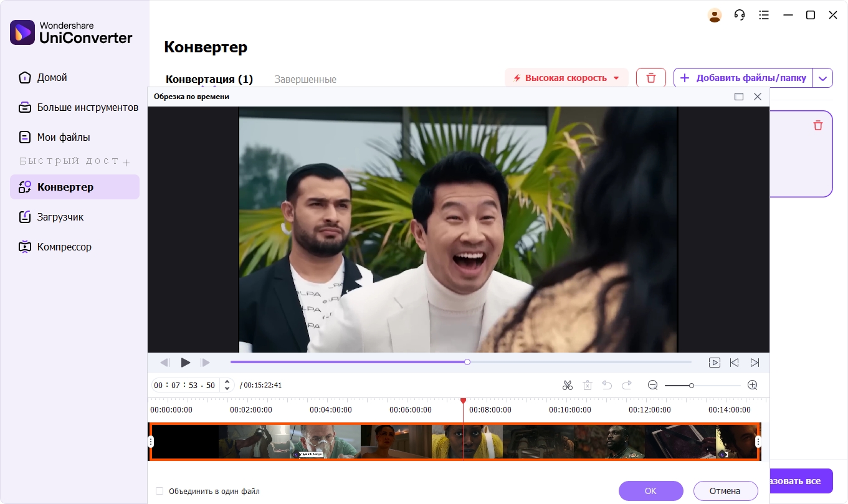Viewport: 848px width, 504px height.
Task: Expand the 'Высокая скорость' dropdown
Action: (616, 78)
